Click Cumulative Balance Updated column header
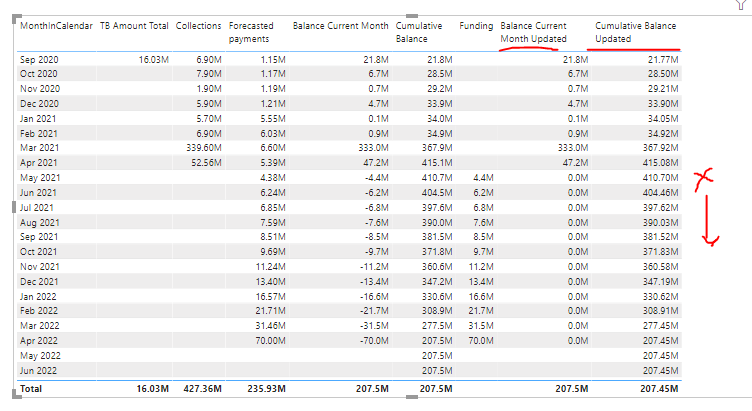 click(635, 32)
